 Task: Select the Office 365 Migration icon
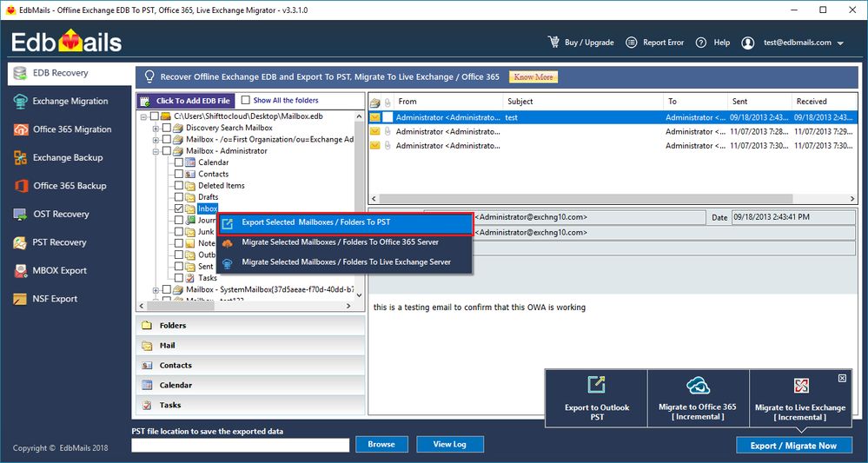click(20, 129)
